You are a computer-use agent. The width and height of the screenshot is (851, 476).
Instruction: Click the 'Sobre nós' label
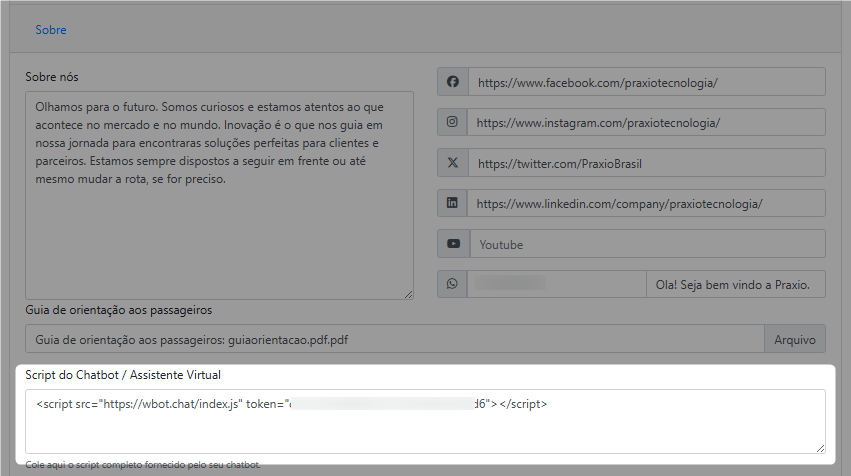click(52, 77)
